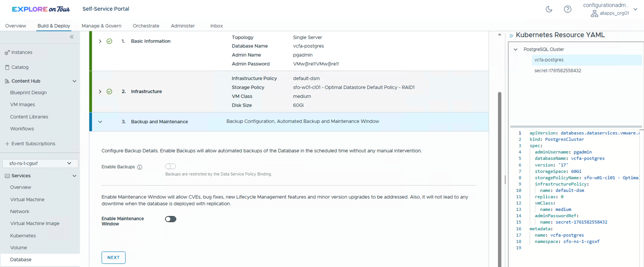Open the help question mark icon

(567, 9)
